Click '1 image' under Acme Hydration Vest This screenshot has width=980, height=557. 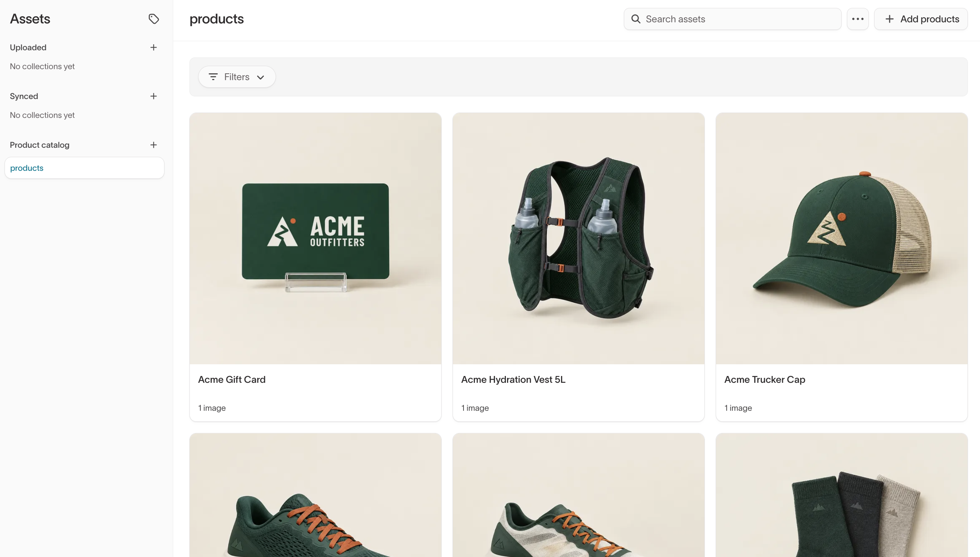click(x=475, y=408)
